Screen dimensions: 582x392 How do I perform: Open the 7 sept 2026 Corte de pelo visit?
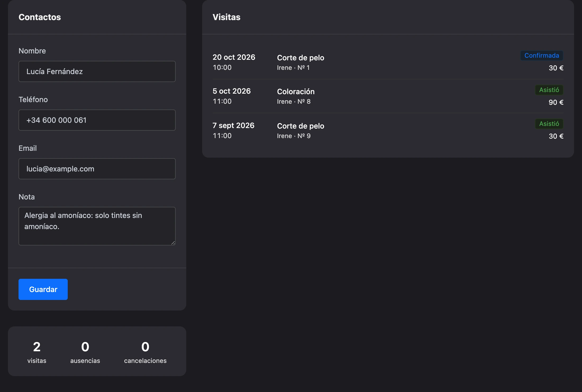click(388, 130)
